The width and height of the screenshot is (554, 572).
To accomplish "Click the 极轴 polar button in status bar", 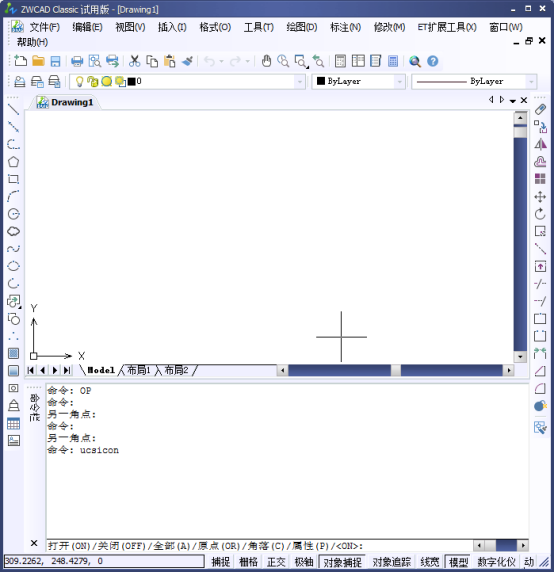I will coord(304,562).
